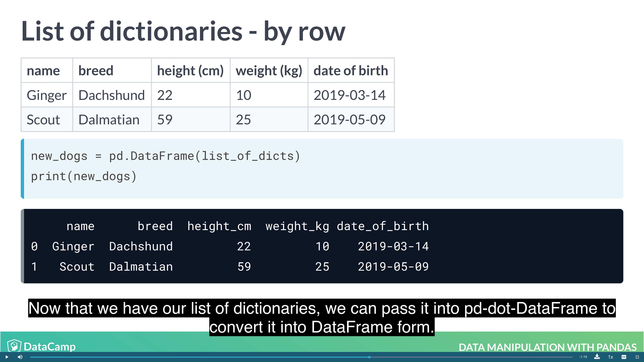Click the height_cm column header in output
The image size is (644, 362).
click(x=219, y=226)
